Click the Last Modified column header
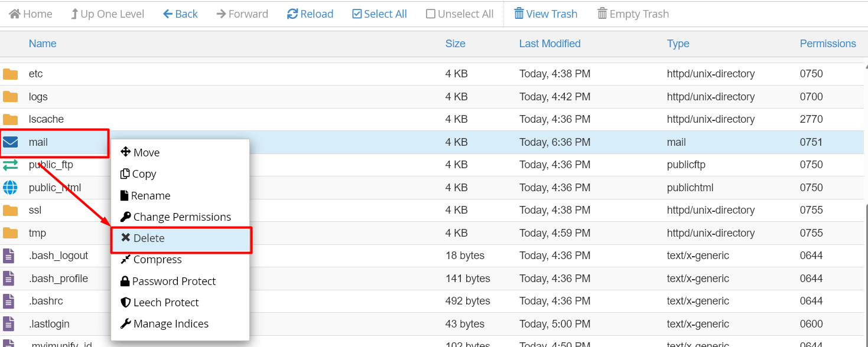Image resolution: width=868 pixels, height=347 pixels. click(550, 44)
